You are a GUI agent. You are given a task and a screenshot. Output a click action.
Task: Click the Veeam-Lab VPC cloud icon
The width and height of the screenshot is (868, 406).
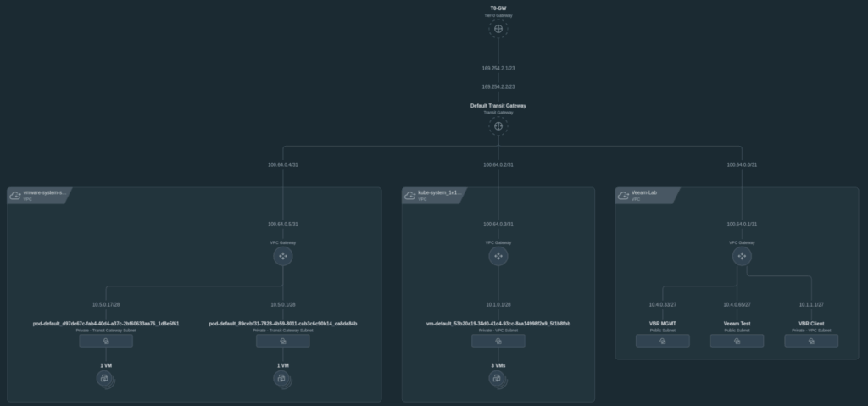624,196
